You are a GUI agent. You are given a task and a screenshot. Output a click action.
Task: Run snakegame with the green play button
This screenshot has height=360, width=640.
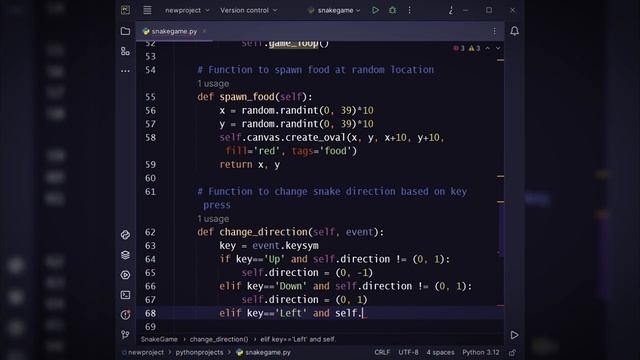(x=375, y=10)
